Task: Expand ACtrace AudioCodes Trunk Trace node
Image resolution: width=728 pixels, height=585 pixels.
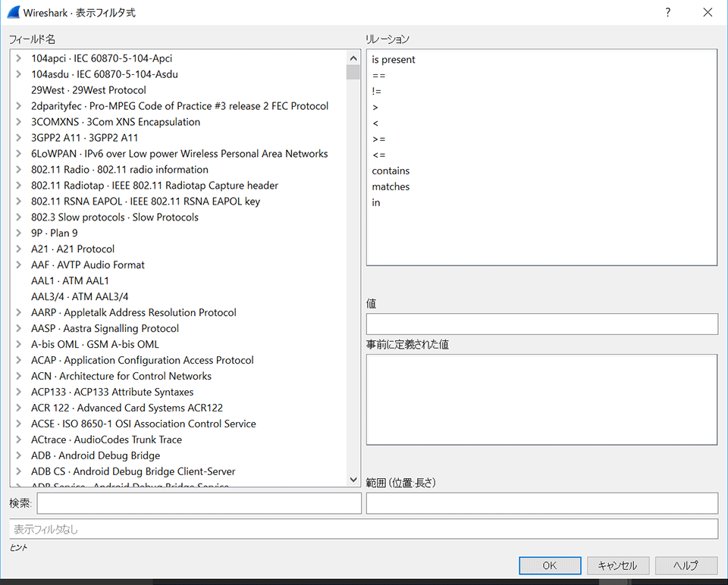Action: [x=18, y=440]
